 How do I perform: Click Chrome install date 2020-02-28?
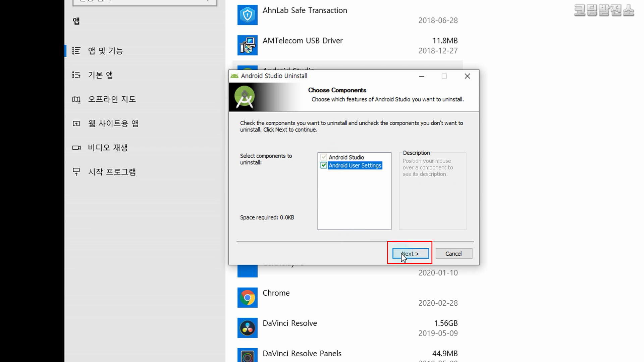[x=438, y=303]
